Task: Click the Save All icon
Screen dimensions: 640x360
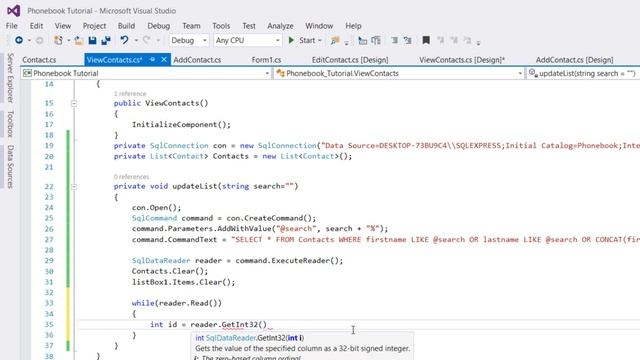Action: pos(106,40)
